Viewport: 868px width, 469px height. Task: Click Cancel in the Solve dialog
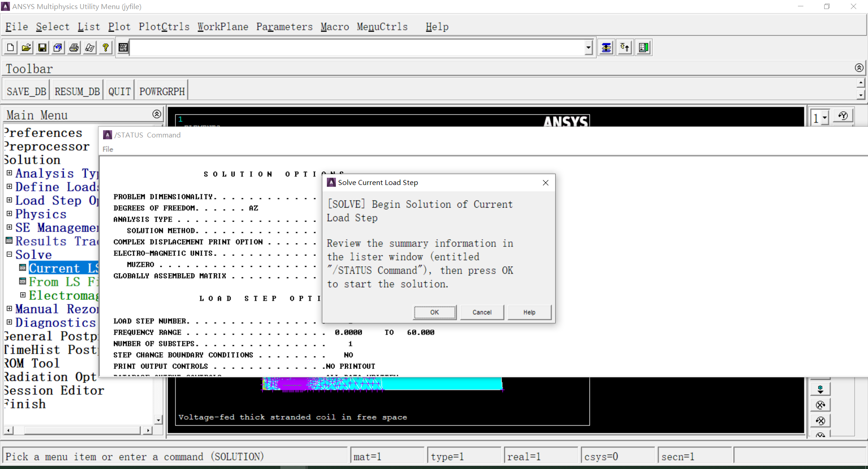tap(482, 312)
